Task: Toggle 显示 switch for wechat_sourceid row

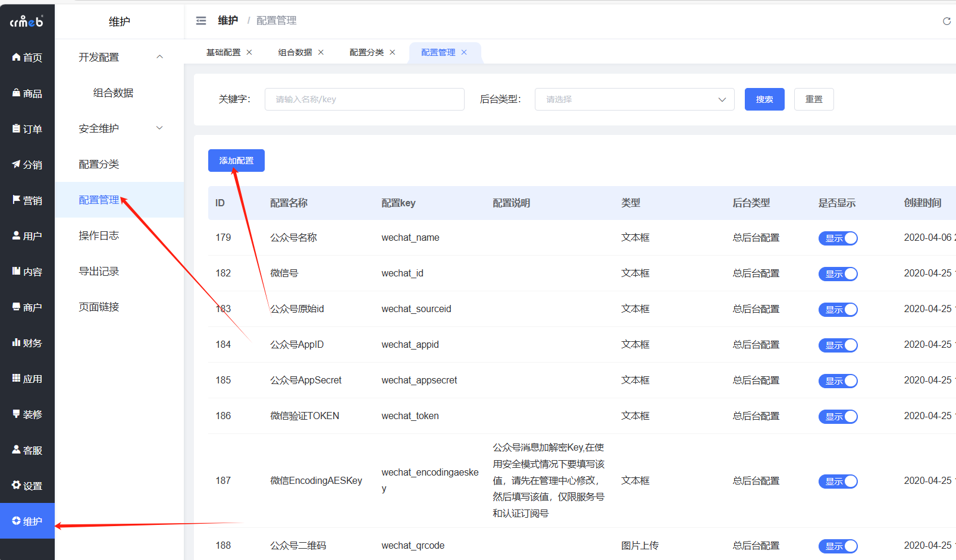Action: [x=838, y=310]
